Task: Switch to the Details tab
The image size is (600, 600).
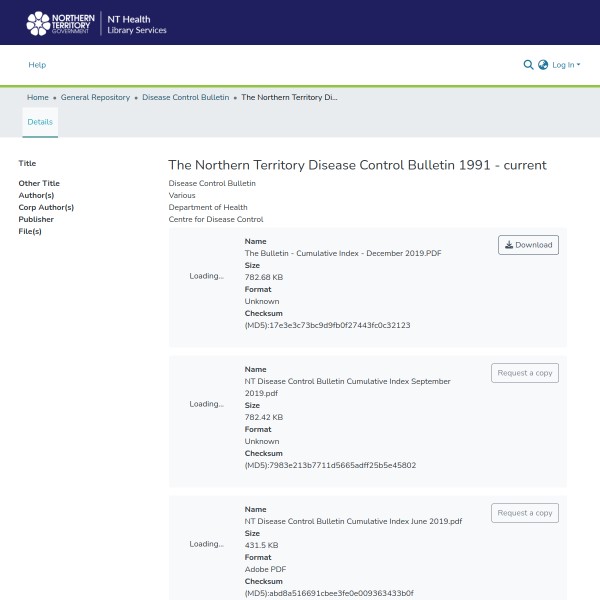Action: click(x=40, y=122)
